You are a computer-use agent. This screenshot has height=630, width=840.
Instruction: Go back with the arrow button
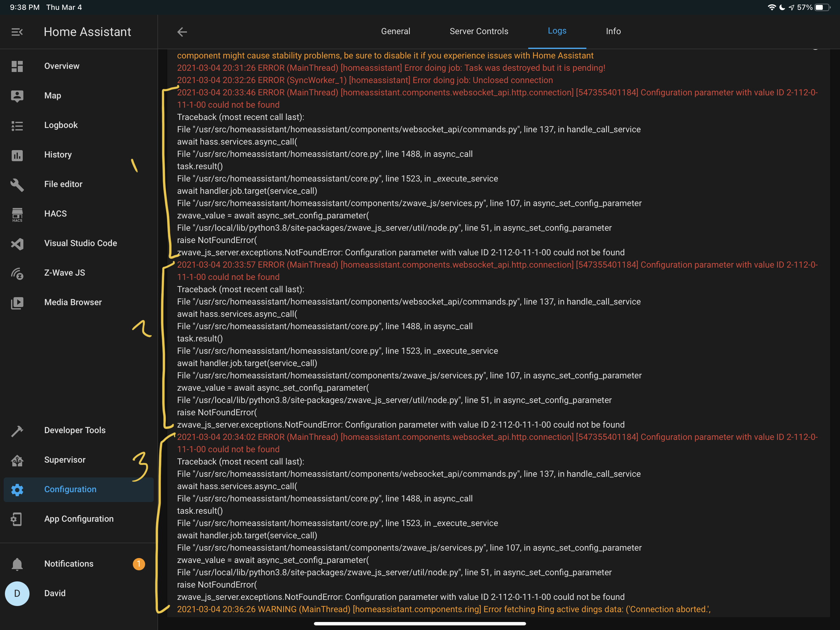coord(182,32)
